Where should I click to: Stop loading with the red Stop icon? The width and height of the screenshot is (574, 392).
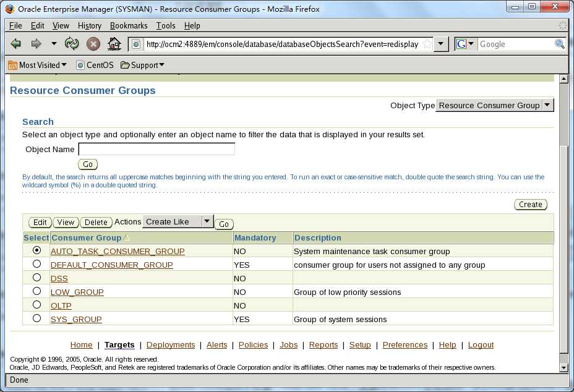[93, 44]
